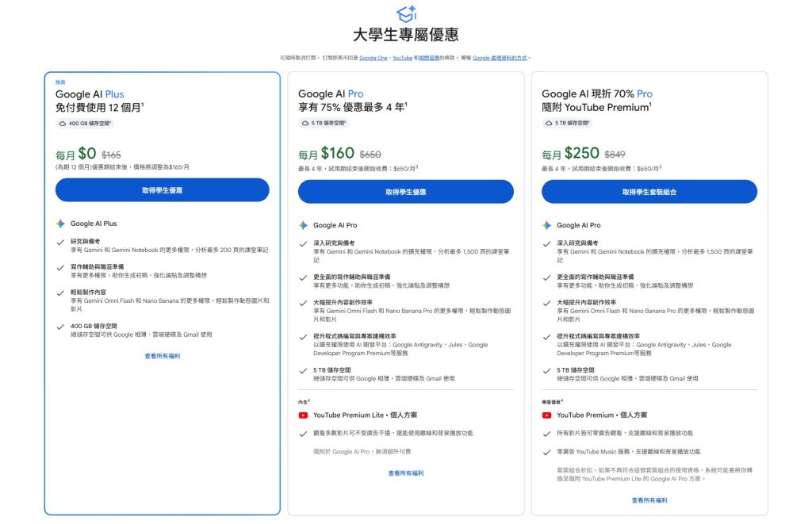812x524 pixels.
Task: Click the $250 monthly price
Action: click(x=581, y=153)
